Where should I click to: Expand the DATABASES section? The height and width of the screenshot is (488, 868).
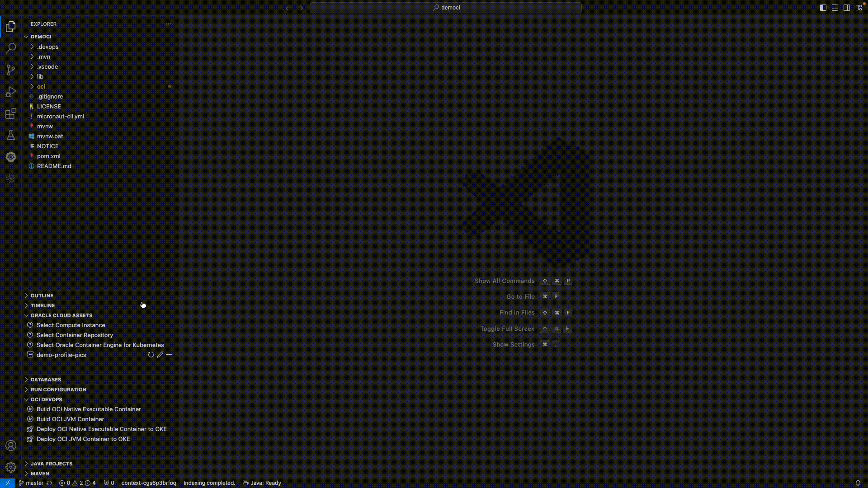(46, 380)
